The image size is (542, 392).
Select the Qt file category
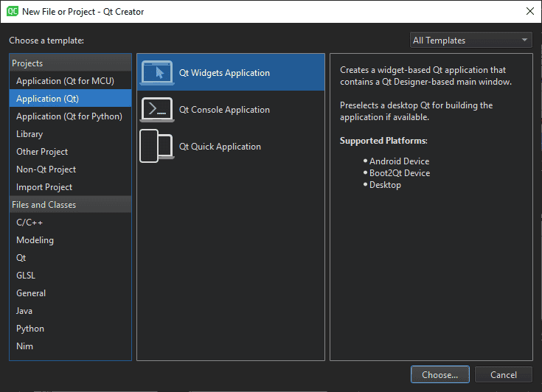tap(71, 258)
